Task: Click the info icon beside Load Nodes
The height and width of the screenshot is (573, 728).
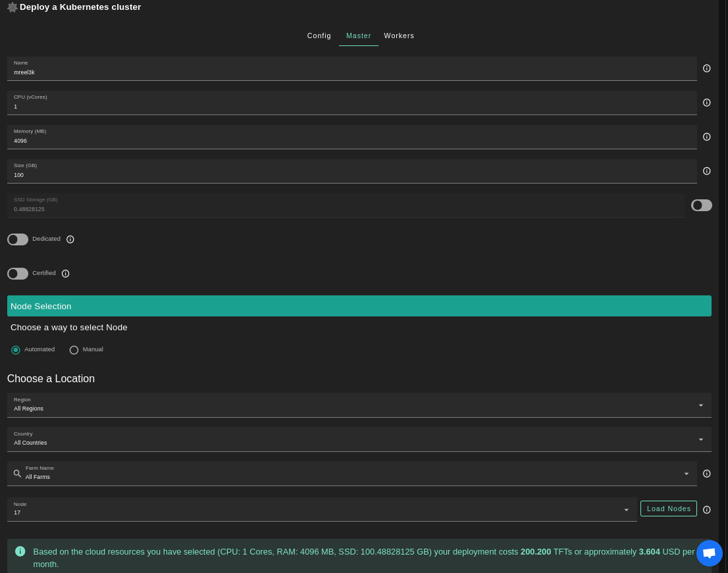Action: pyautogui.click(x=706, y=510)
